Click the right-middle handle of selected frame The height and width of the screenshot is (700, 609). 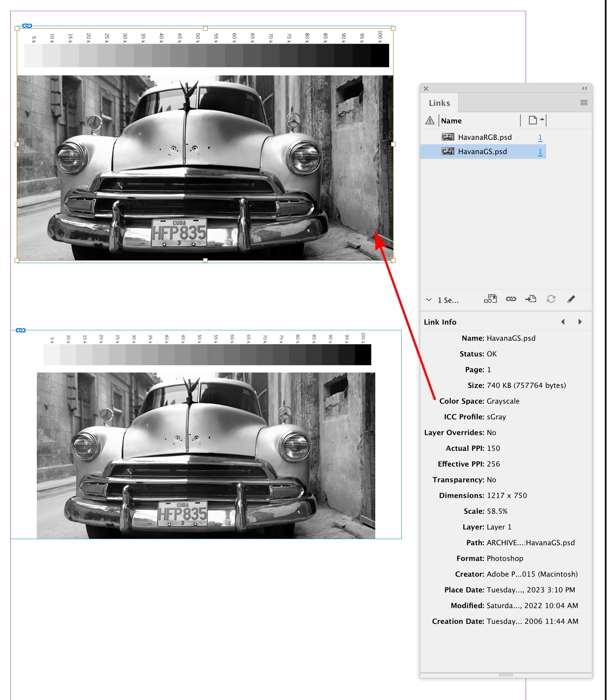coord(393,144)
